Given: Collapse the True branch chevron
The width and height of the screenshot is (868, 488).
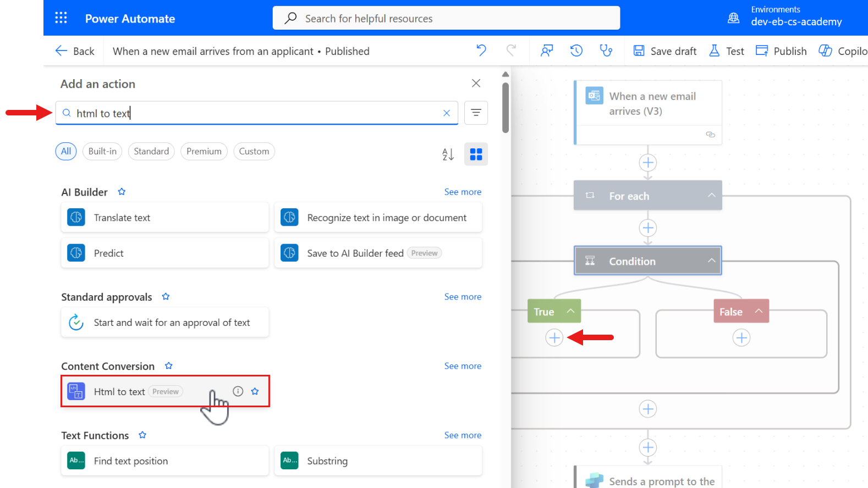Looking at the screenshot, I should (570, 311).
